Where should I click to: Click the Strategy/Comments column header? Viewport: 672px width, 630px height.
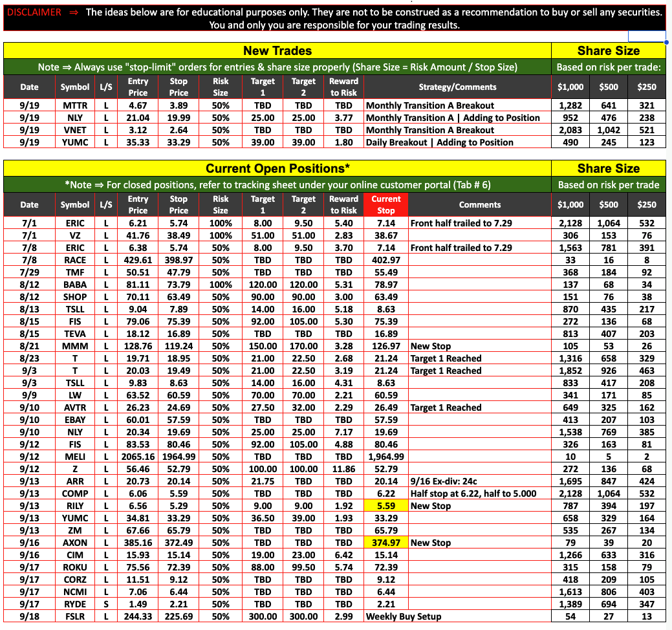(x=457, y=87)
